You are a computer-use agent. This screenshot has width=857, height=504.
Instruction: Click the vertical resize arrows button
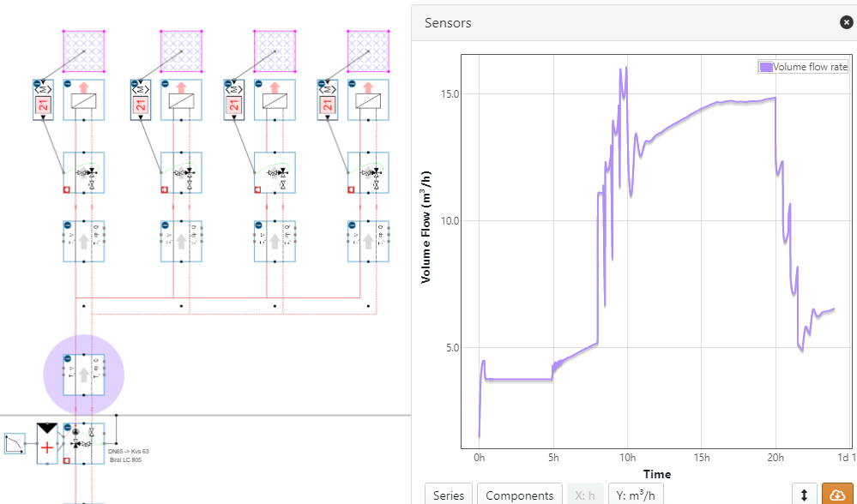click(804, 495)
